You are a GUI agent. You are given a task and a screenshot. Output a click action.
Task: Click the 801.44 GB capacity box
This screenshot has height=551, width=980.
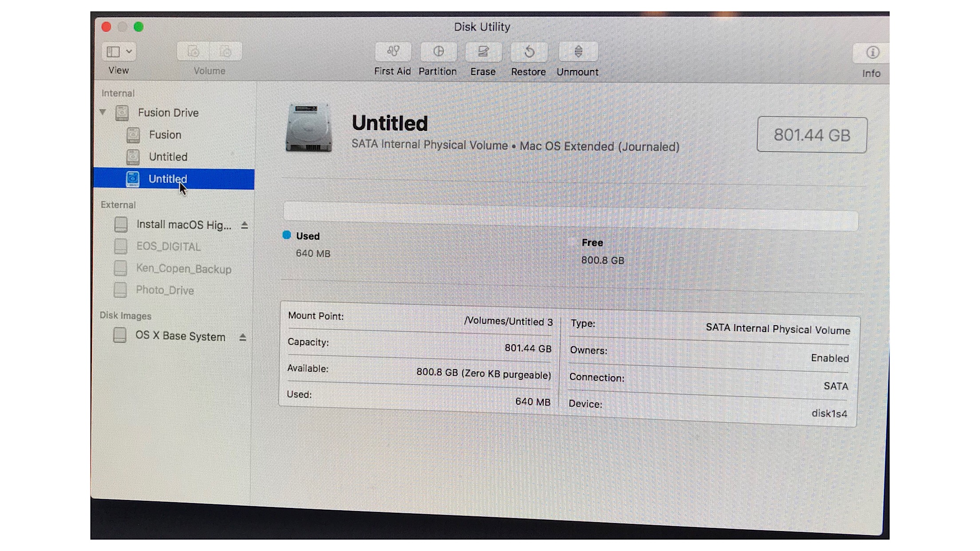click(x=812, y=135)
